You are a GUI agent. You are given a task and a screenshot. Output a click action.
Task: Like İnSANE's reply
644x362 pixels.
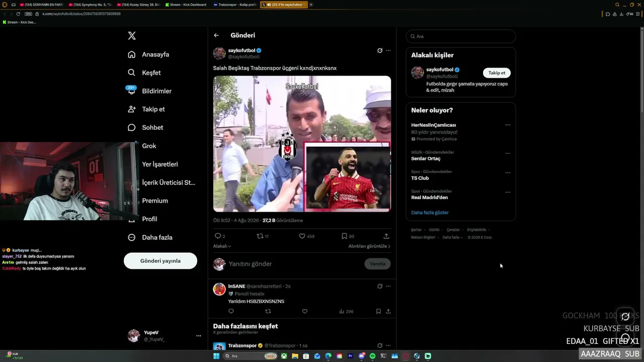pos(304,311)
